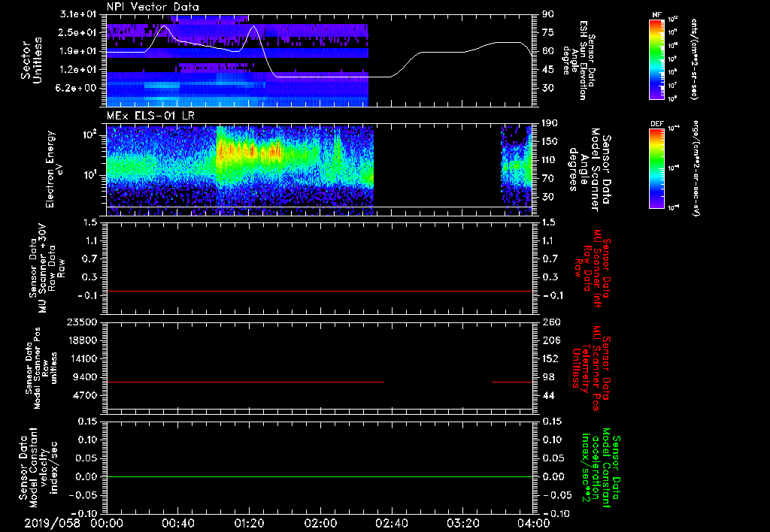Viewport: 770px width, 532px height.
Task: Click the "00:40" time axis label
Action: click(x=177, y=524)
